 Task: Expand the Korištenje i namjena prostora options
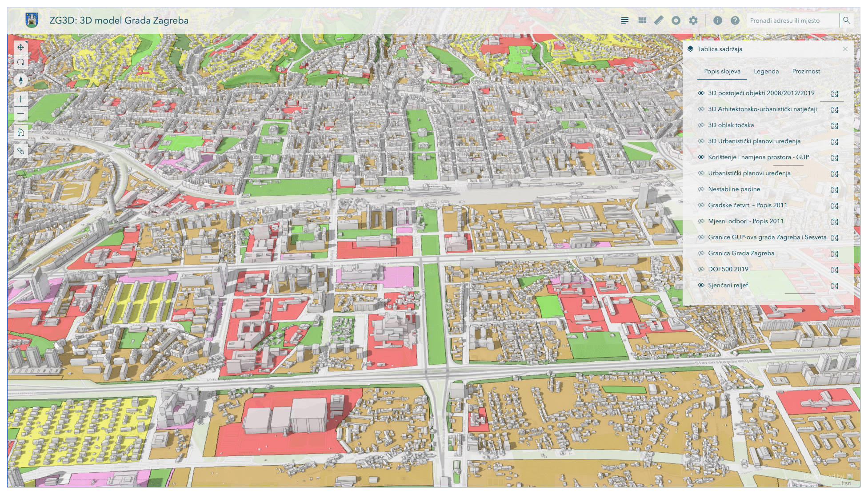(834, 158)
